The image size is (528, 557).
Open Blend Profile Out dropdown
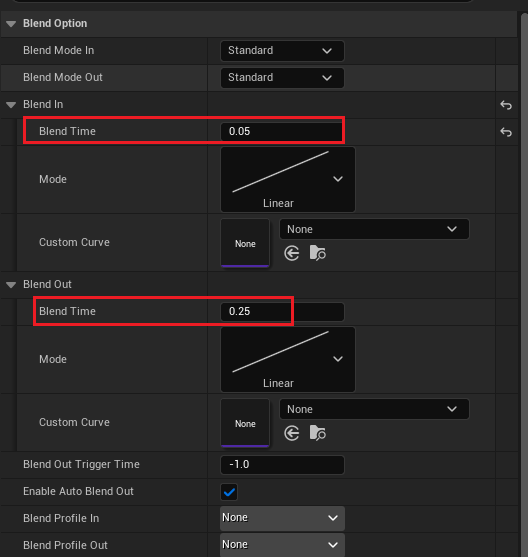pyautogui.click(x=282, y=545)
